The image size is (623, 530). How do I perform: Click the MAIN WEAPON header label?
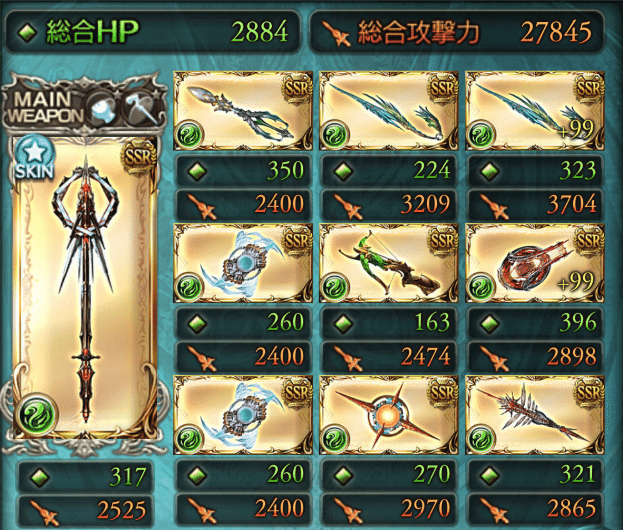(44, 107)
